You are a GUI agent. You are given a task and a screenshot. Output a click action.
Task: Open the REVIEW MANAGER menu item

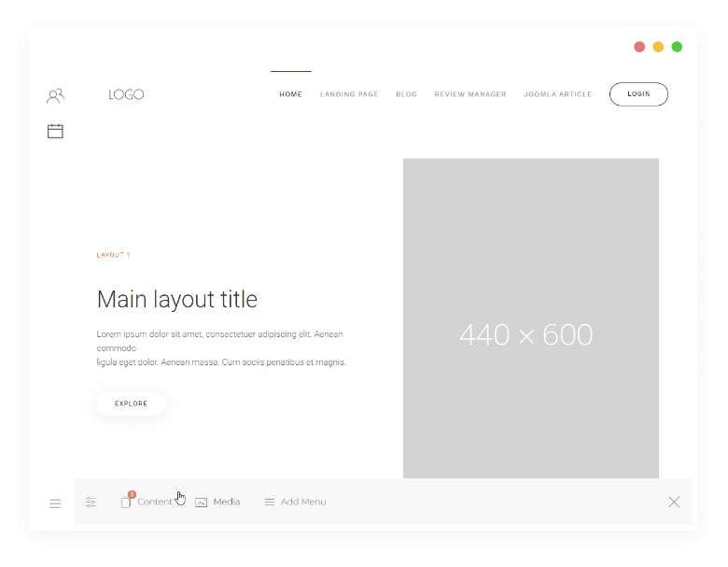[470, 94]
